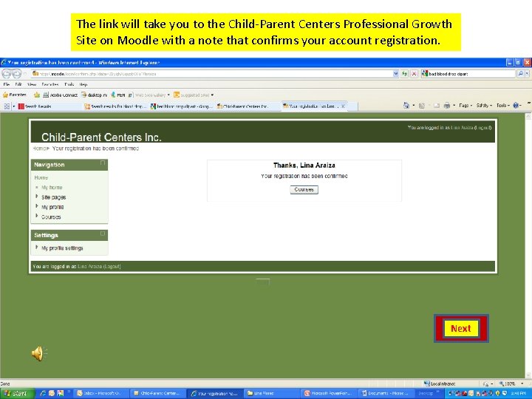The height and width of the screenshot is (399, 532).
Task: Open the Tools menu in menu bar
Action: click(x=69, y=84)
